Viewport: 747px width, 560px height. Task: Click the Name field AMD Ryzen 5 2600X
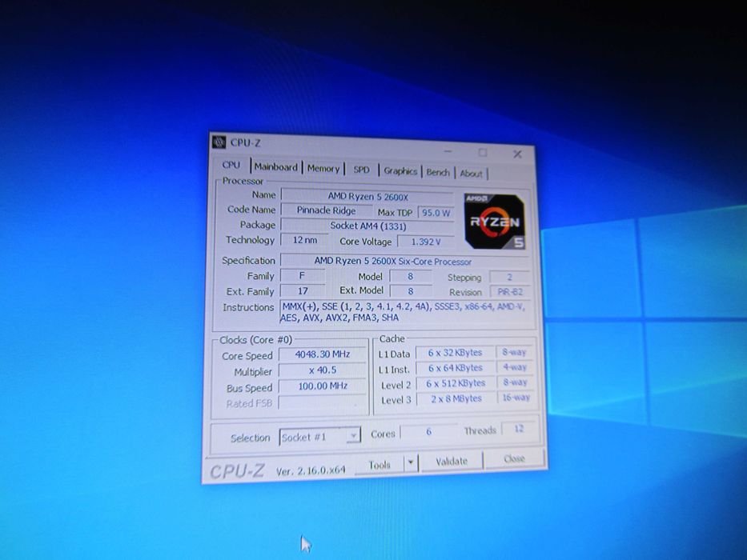point(367,196)
